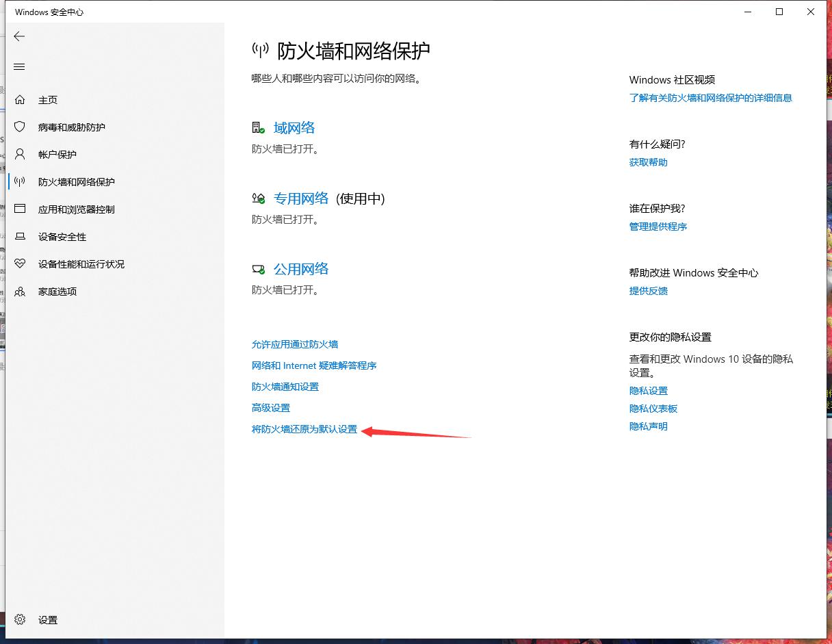Viewport: 832px width, 644px height.
Task: Open 应用和浏览器控制 from the sidebar icon
Action: tap(21, 209)
